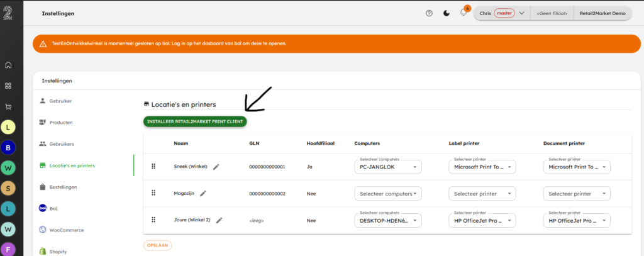Screen dimensions: 644x256
Task: Grab drag handle of Sneek row
Action: (x=153, y=167)
